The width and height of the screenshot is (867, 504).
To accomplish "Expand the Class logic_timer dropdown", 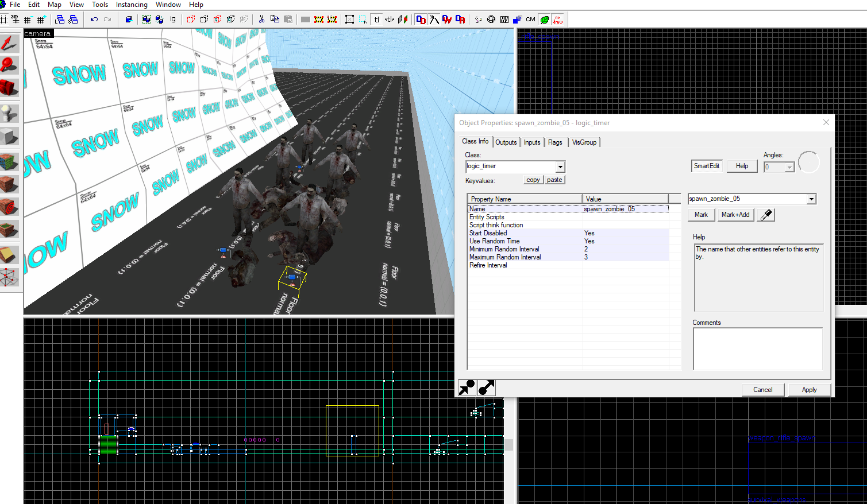I will [x=560, y=166].
